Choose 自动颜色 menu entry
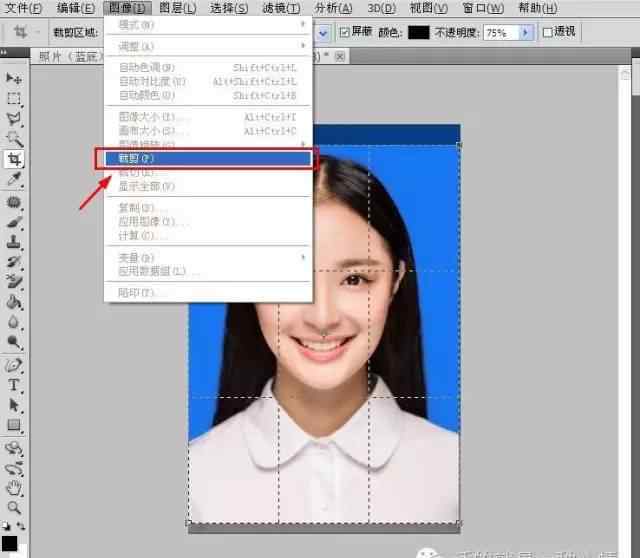The width and height of the screenshot is (640, 558). pyautogui.click(x=208, y=95)
